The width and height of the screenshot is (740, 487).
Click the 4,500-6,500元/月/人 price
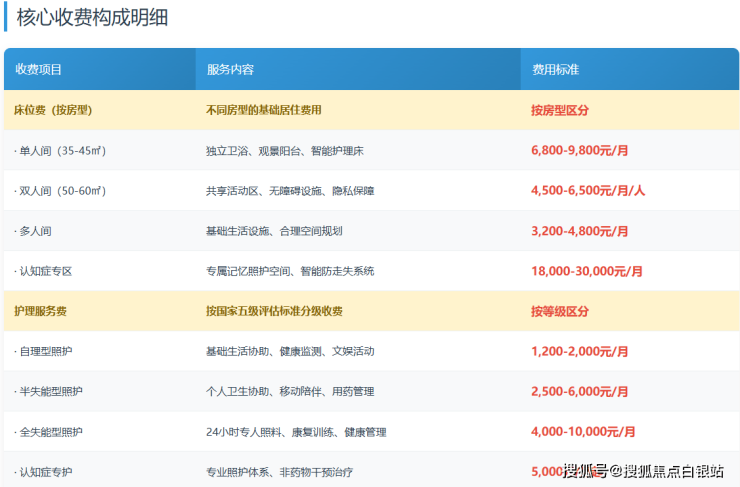588,191
